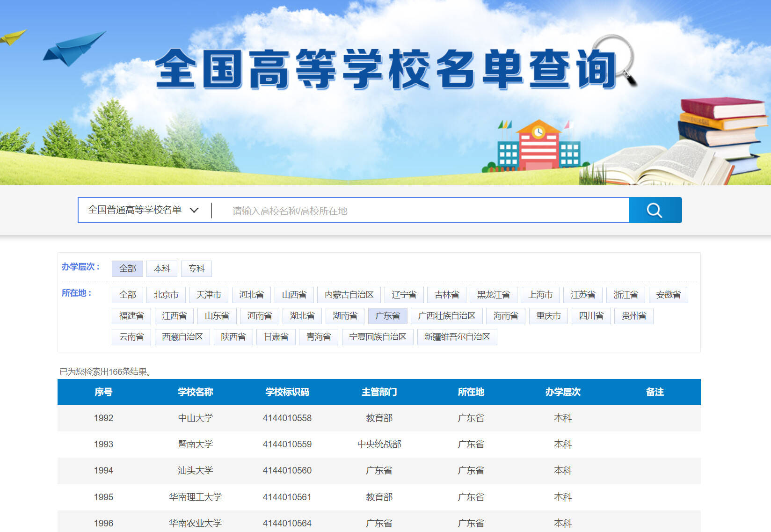The height and width of the screenshot is (532, 771).
Task: Click identifier code 4144010561
Action: tap(287, 497)
